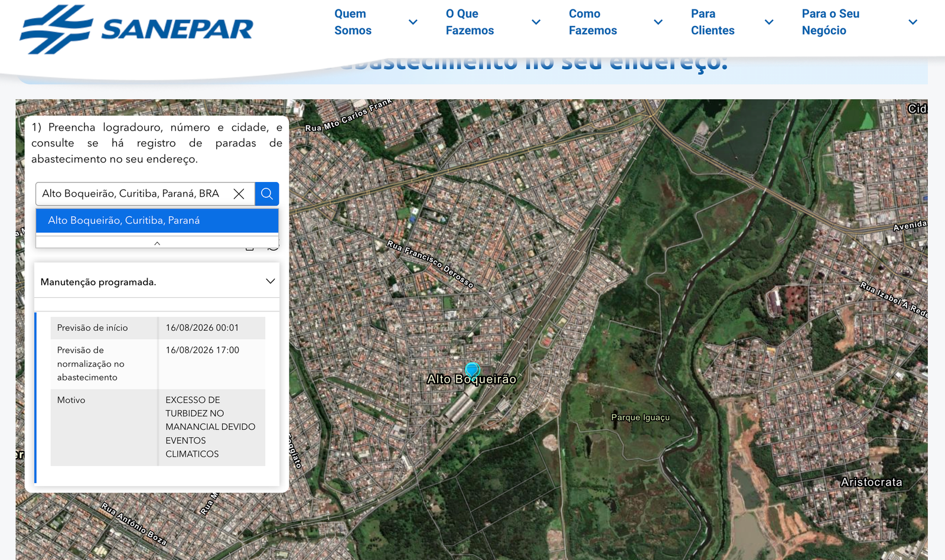Click the 'Aristocrata' map label
The image size is (945, 560).
[x=872, y=483]
